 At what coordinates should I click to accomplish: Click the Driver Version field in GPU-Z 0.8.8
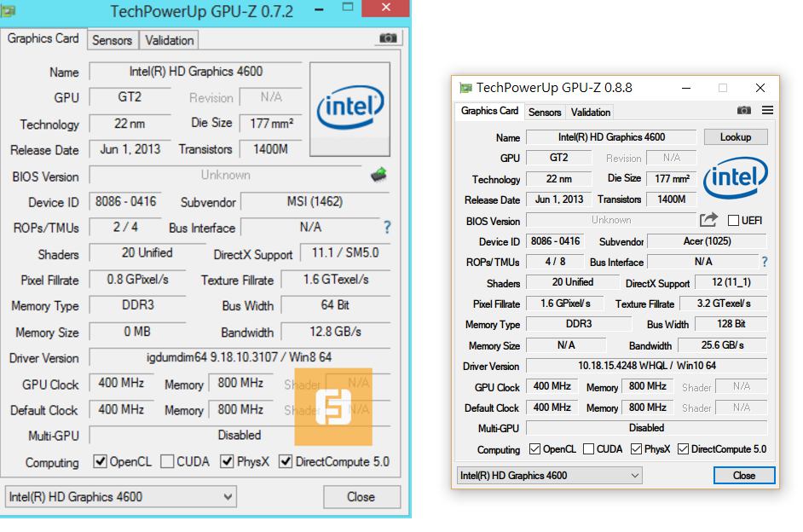point(647,366)
